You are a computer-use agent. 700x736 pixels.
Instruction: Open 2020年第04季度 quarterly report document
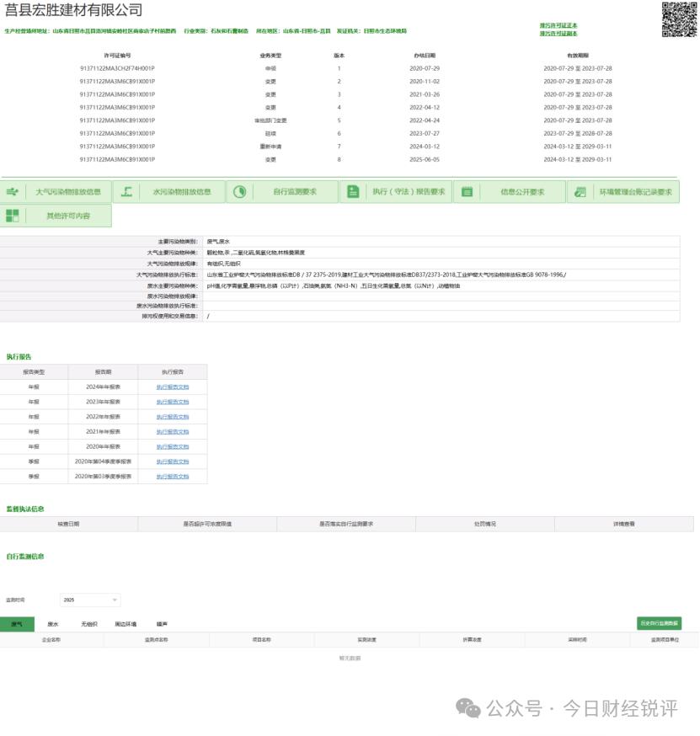click(x=173, y=461)
